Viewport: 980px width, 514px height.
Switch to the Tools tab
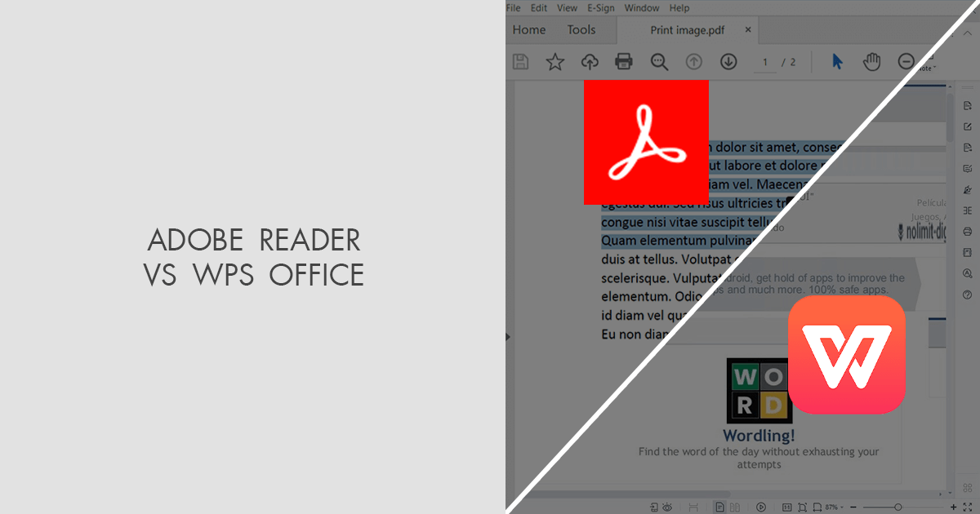coord(581,29)
